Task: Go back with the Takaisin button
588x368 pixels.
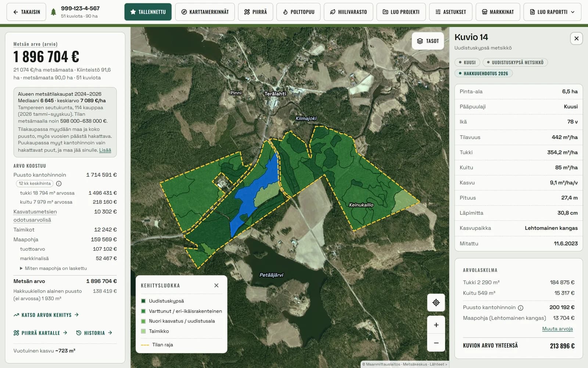Action: [26, 12]
